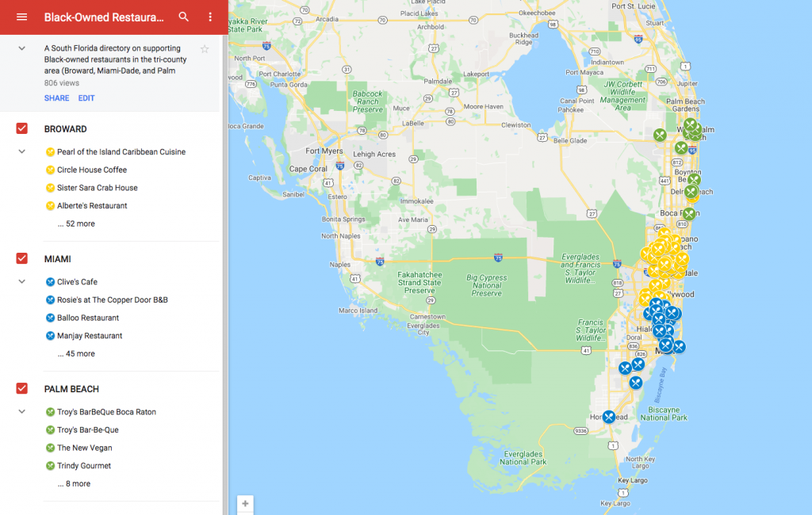Image resolution: width=812 pixels, height=515 pixels.
Task: Click the EDIT link
Action: point(86,97)
